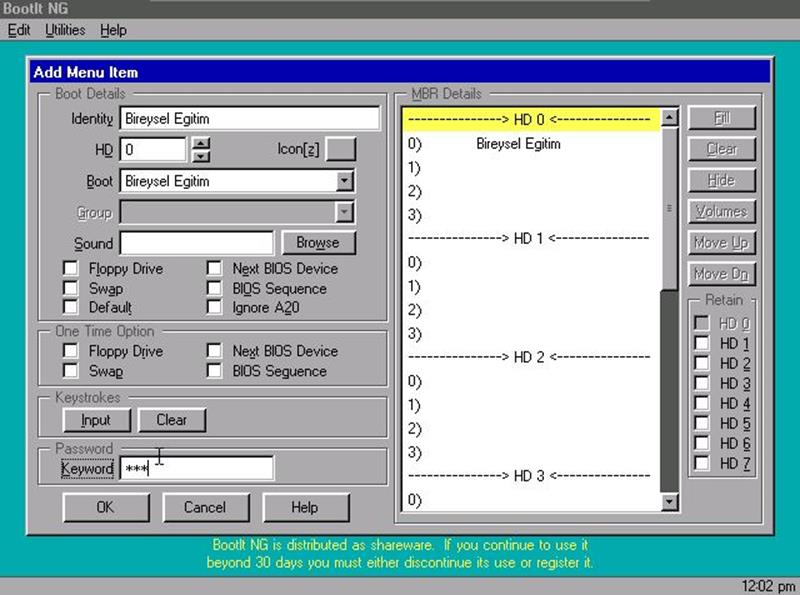Enable BIOS Sequence under One Time Option

214,371
